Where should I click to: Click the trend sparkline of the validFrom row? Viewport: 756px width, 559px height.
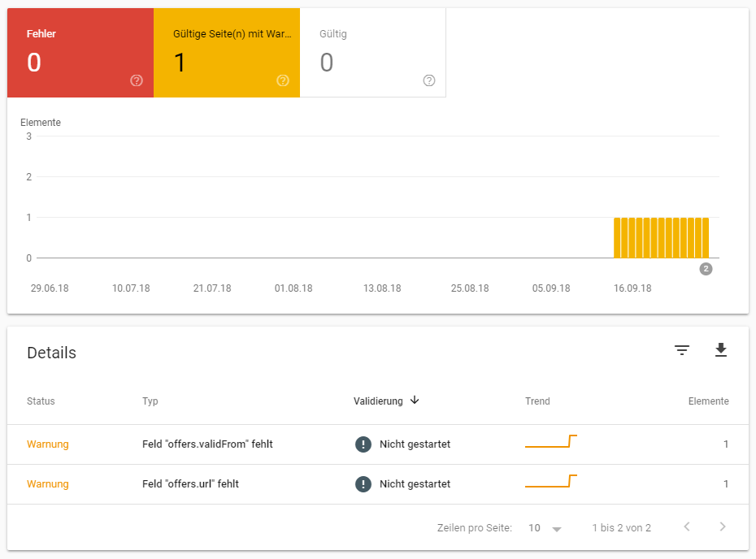tap(550, 442)
